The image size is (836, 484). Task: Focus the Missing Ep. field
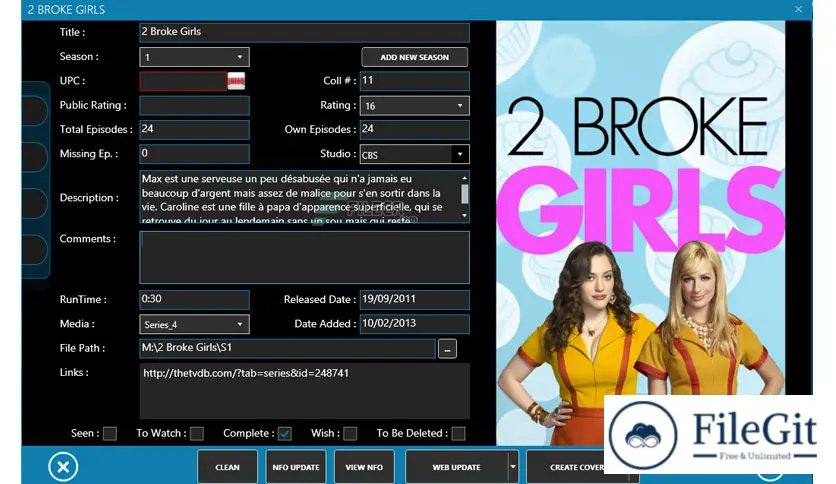[194, 154]
